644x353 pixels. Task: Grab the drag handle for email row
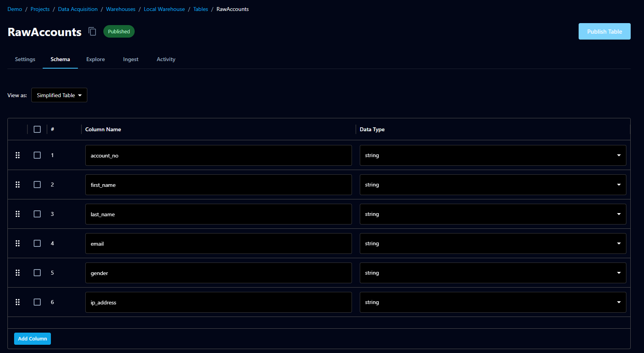18,243
